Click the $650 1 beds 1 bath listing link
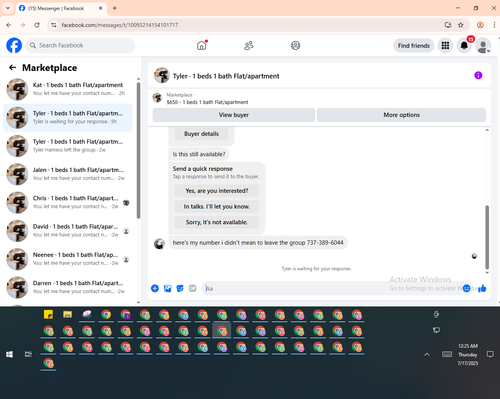Viewport: 500px width, 399px height. pyautogui.click(x=207, y=102)
